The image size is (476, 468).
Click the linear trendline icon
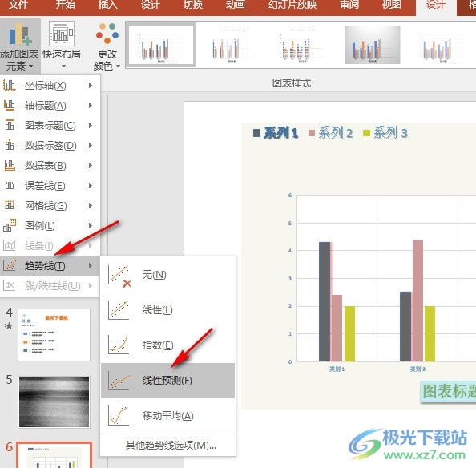119,310
